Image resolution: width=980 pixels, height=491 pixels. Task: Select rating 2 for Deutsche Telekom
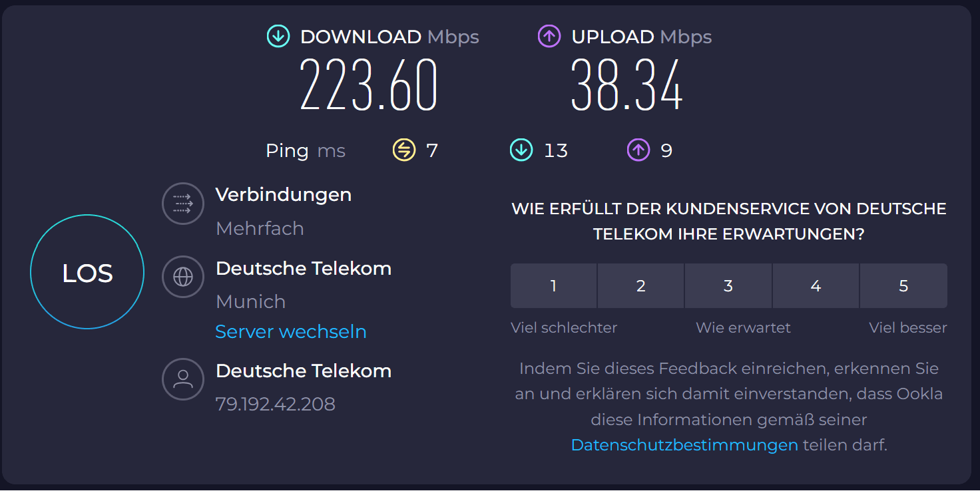tap(640, 286)
